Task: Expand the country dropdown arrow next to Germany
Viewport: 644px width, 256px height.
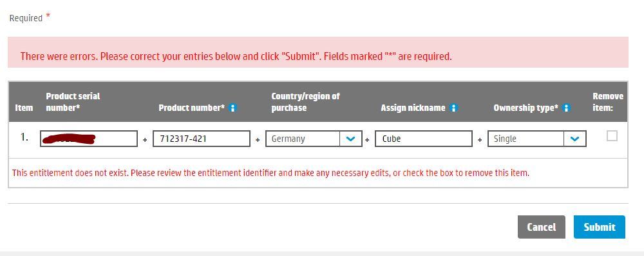Action: [350, 139]
